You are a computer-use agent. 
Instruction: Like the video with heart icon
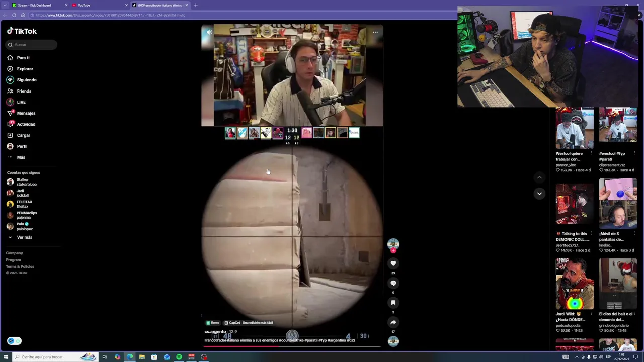[393, 263]
